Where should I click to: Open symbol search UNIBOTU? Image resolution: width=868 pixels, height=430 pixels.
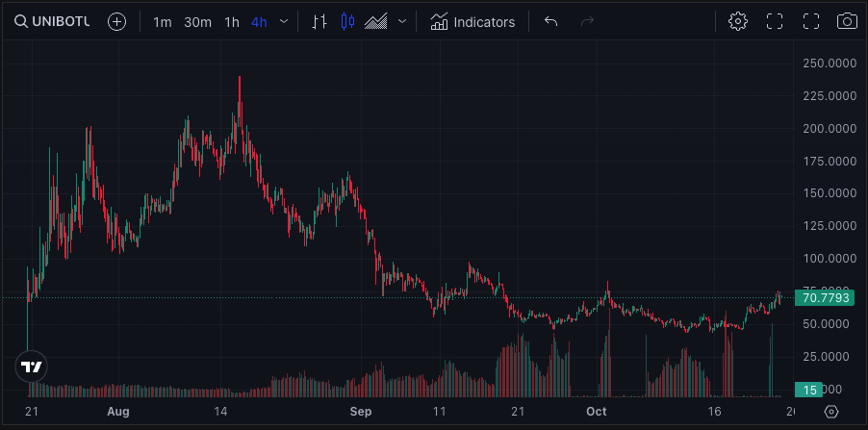[x=51, y=22]
